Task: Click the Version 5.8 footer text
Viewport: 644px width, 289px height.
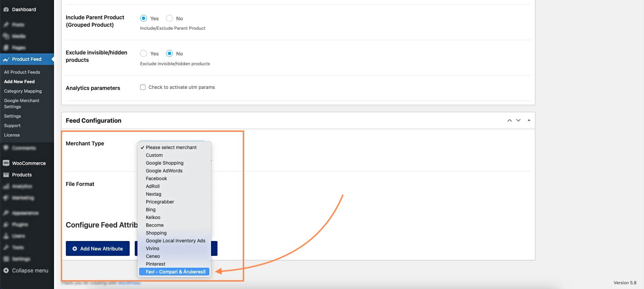Action: [x=625, y=283]
